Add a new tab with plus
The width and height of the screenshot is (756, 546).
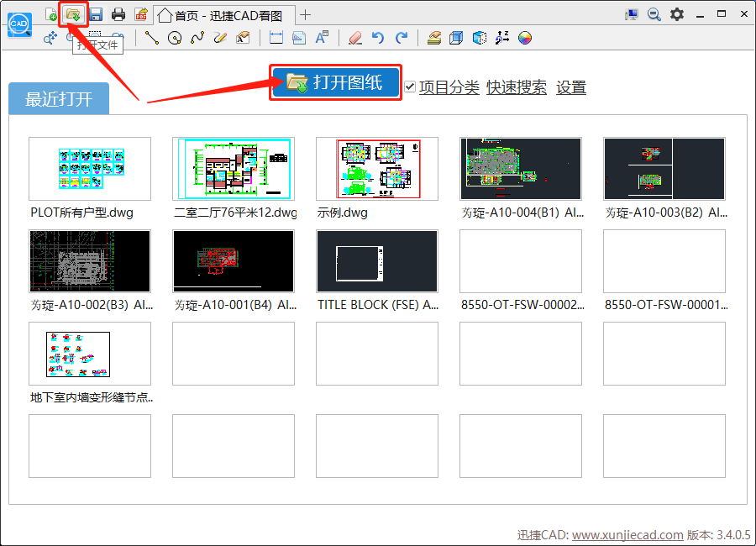click(x=305, y=15)
